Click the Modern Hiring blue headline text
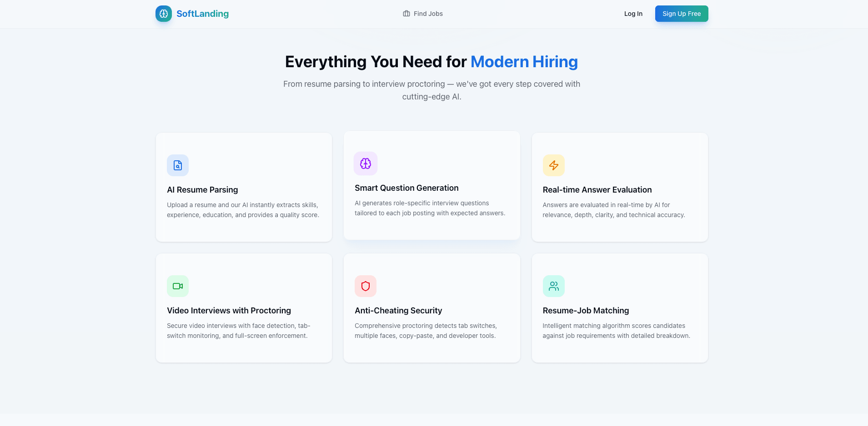 (x=524, y=62)
